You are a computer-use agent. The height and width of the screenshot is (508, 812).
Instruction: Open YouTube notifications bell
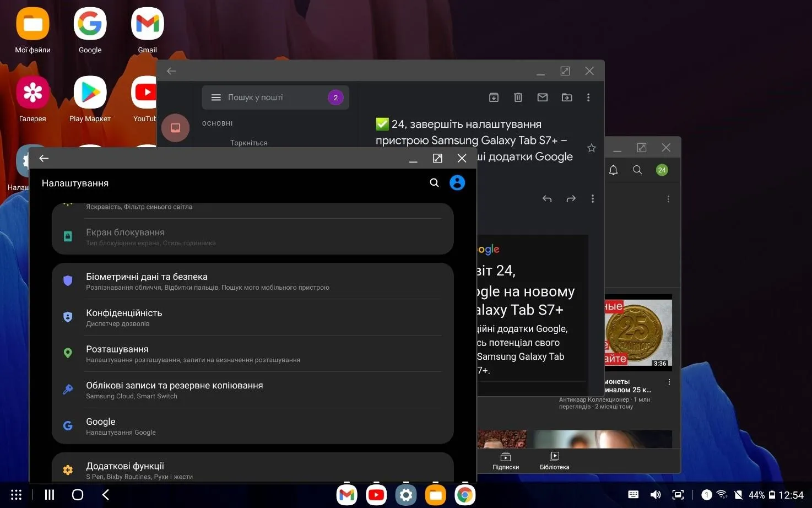click(x=613, y=170)
